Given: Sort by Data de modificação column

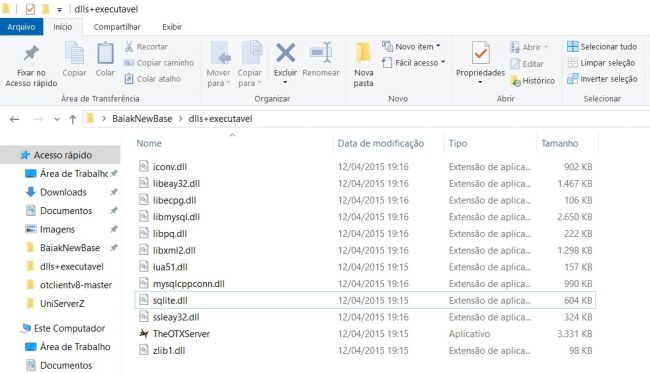Looking at the screenshot, I should pyautogui.click(x=381, y=143).
